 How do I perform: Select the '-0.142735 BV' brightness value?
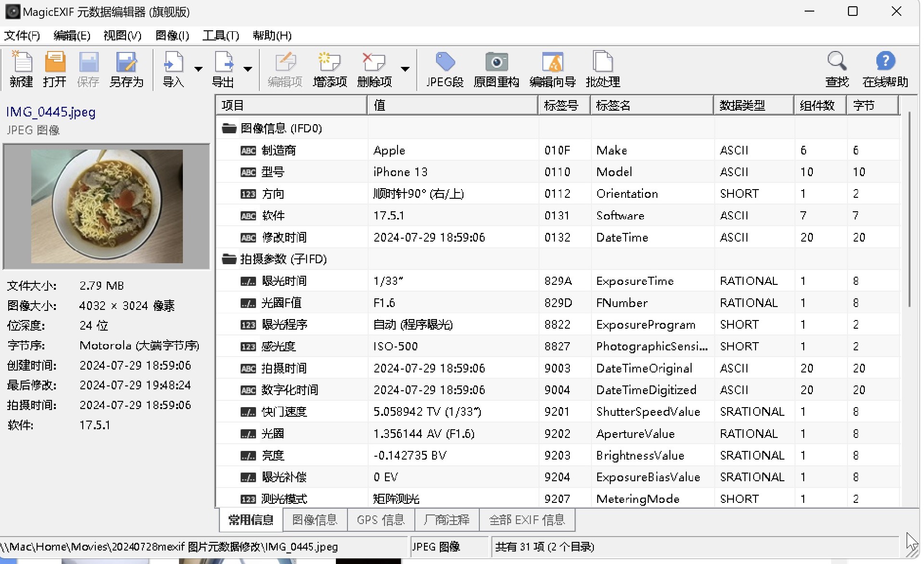tap(410, 456)
